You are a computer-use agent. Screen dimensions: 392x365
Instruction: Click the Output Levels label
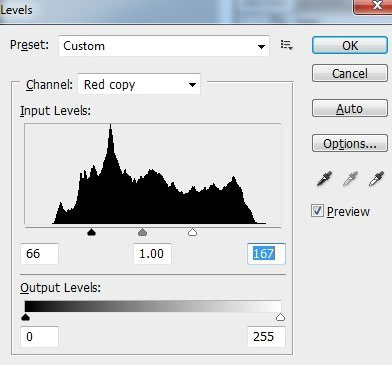[x=60, y=288]
